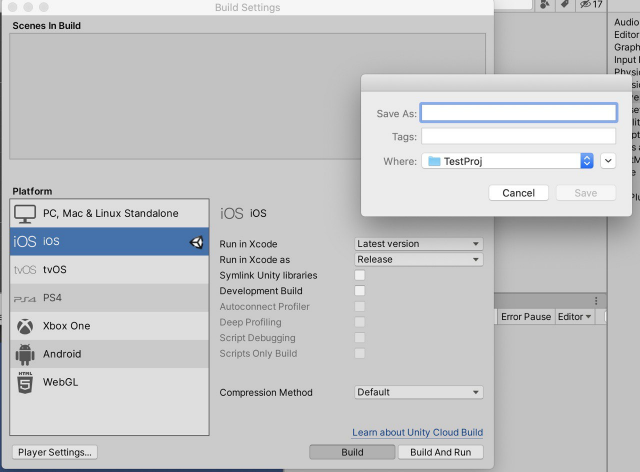Open Console panel three-dot menu
Viewport: 640px width, 472px height.
coord(596,301)
